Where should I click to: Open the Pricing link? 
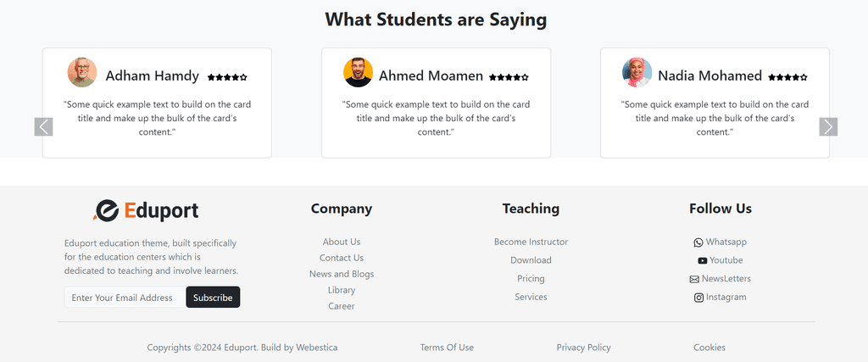click(531, 278)
